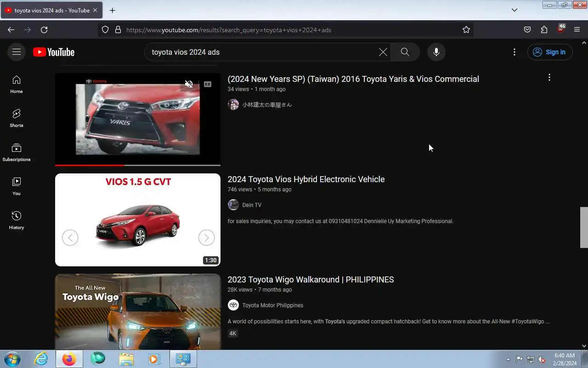Open the tracking protection shield icon

(x=105, y=29)
